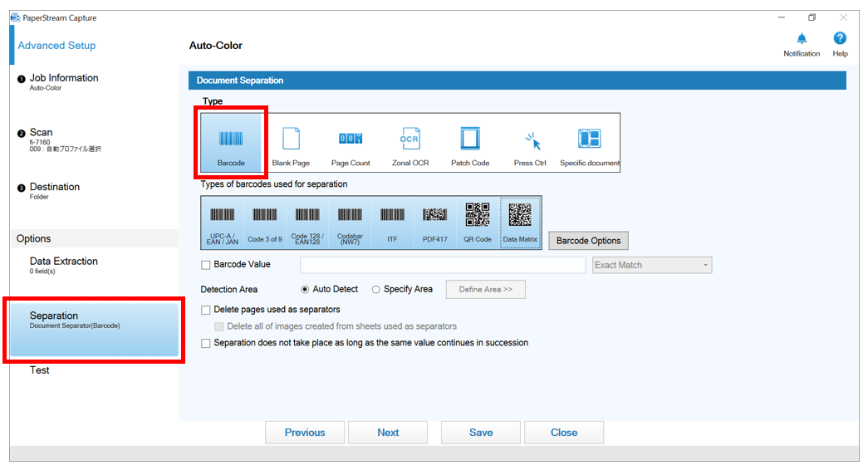Screen dimensions: 868x470
Task: Click the Save button
Action: (x=481, y=433)
